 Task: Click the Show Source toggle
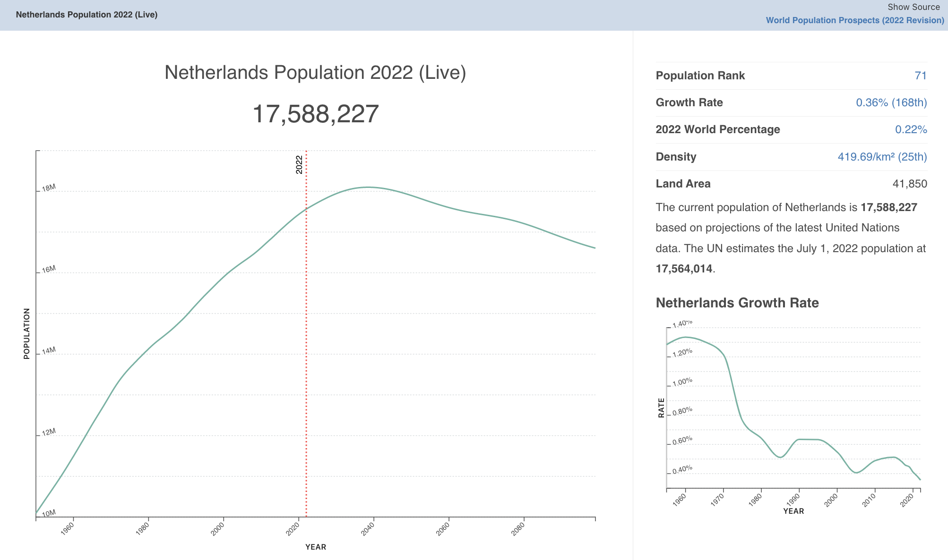point(913,7)
